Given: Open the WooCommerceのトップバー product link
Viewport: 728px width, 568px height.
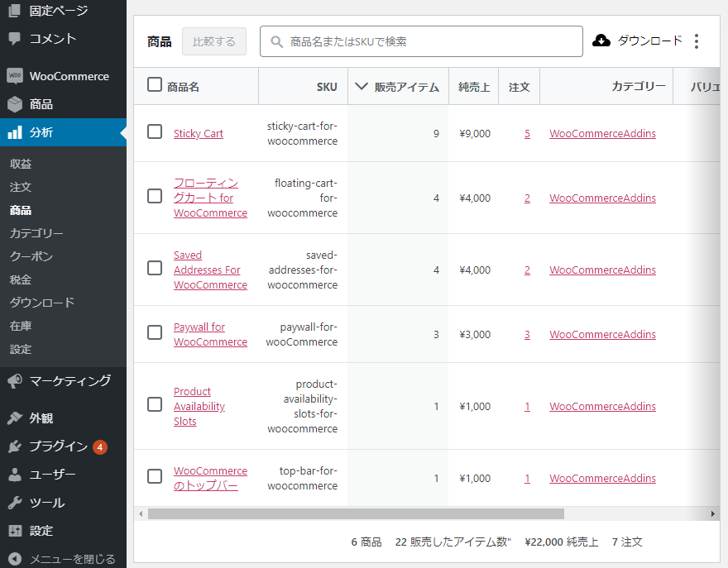Looking at the screenshot, I should click(x=210, y=479).
